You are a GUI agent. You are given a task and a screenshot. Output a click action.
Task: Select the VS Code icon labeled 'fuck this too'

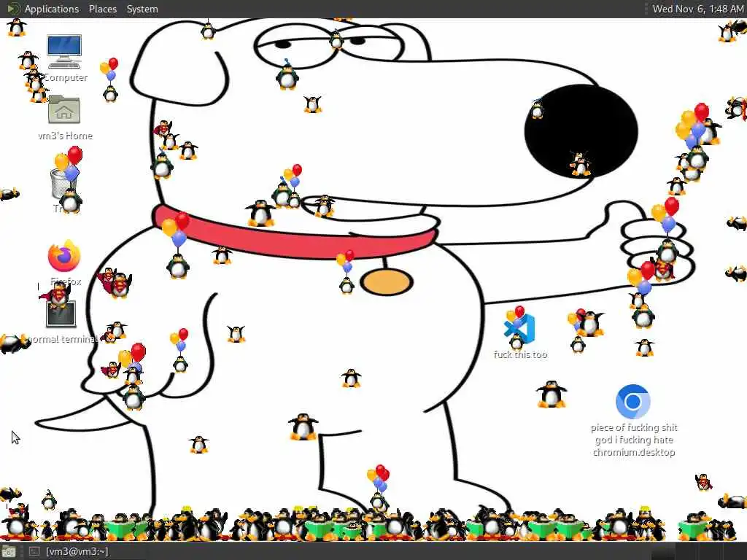pyautogui.click(x=519, y=329)
